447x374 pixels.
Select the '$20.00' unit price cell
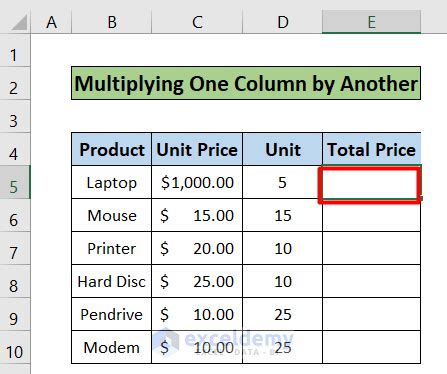(x=197, y=248)
